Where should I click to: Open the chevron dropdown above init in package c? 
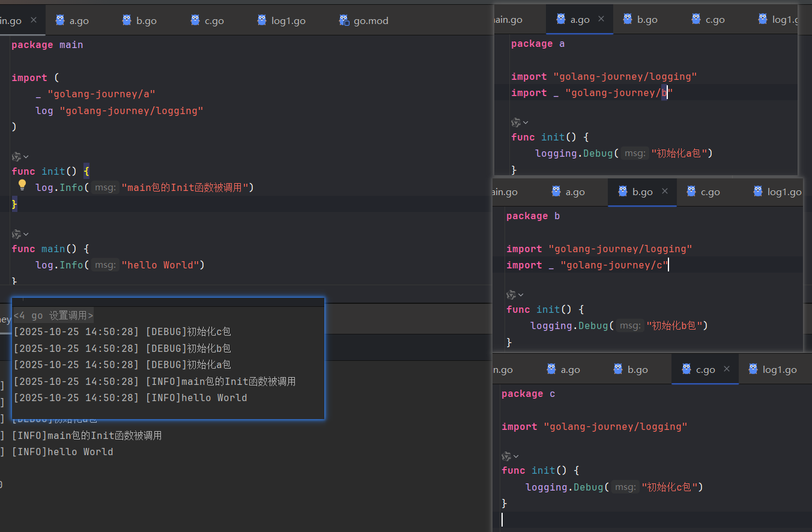(x=516, y=456)
